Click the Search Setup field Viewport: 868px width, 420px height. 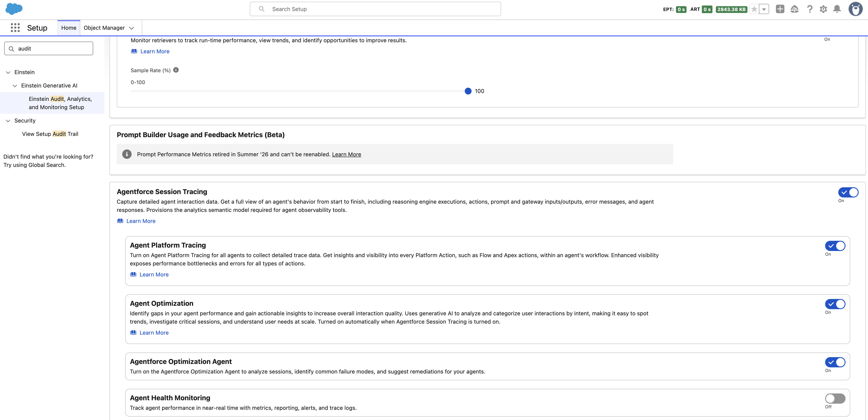[x=375, y=9]
